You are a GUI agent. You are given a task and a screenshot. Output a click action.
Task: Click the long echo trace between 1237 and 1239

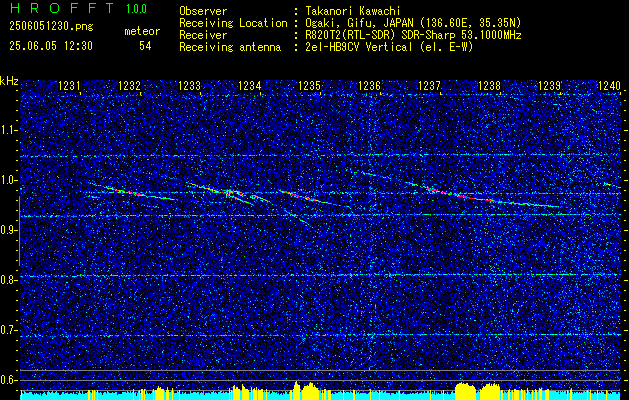(x=481, y=195)
